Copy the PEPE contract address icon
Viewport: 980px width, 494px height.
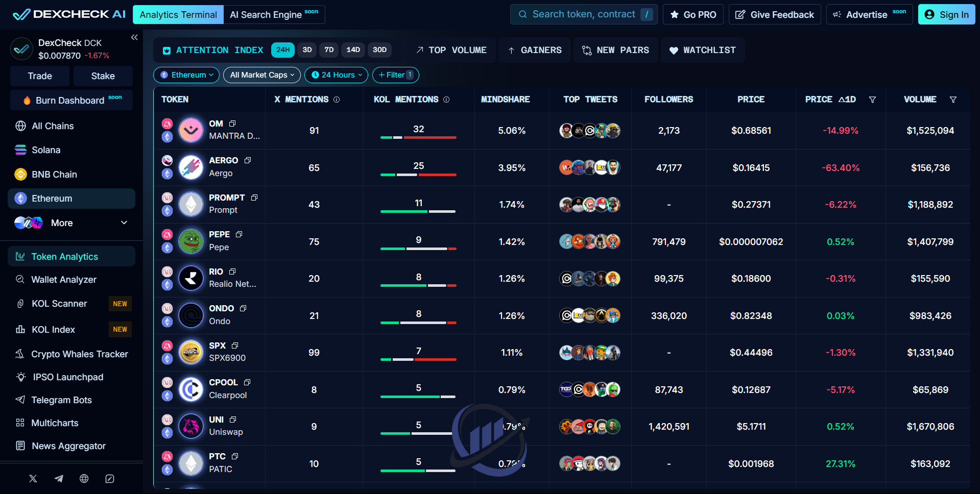pos(239,234)
